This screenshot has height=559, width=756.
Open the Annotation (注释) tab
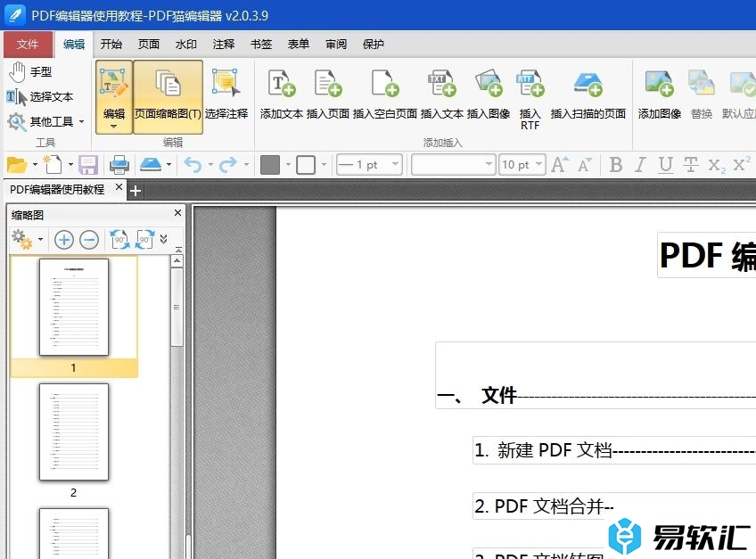224,45
